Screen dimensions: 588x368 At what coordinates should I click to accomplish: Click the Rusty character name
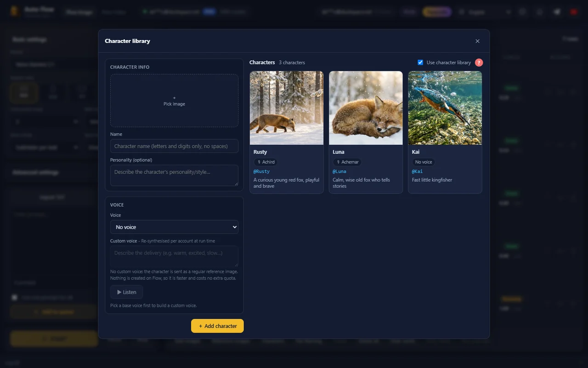pos(260,152)
